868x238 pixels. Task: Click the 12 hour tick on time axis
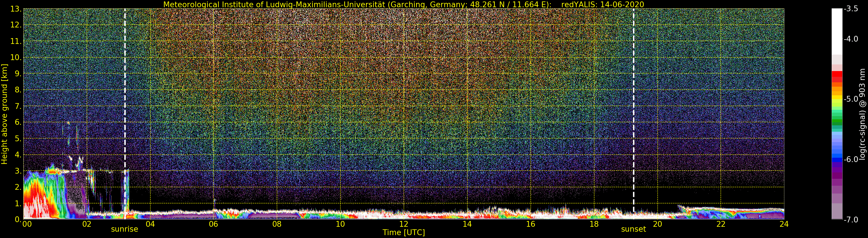(404, 224)
